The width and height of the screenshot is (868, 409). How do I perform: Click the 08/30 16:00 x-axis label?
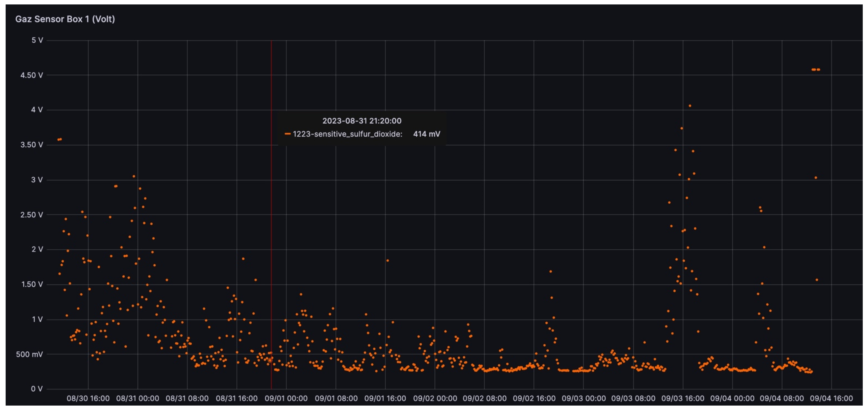[x=88, y=399]
